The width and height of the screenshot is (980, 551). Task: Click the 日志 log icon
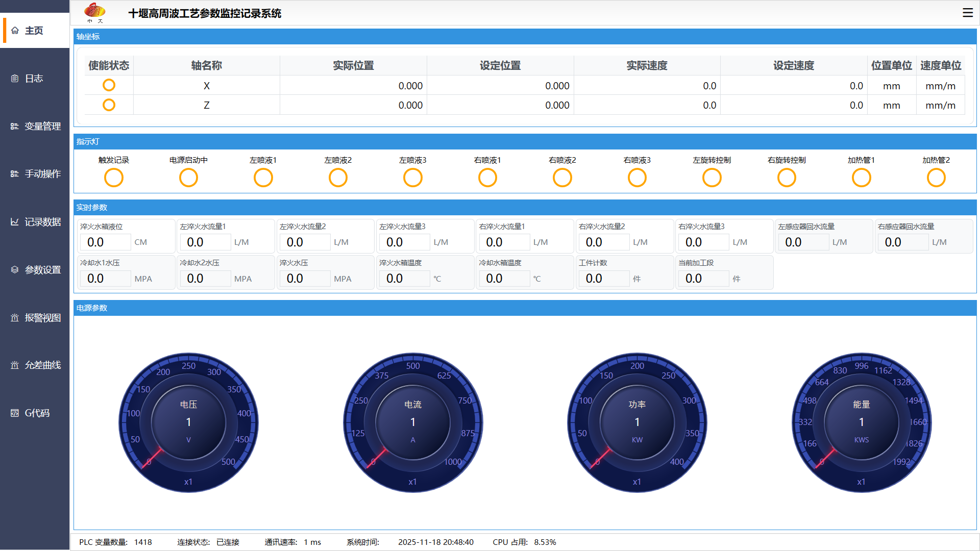pyautogui.click(x=15, y=79)
